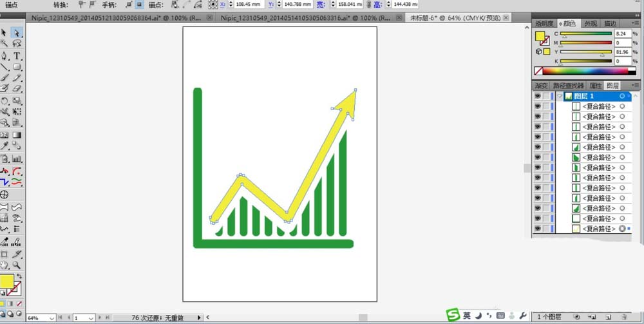644x324 pixels.
Task: Select the Zoom magnifier tool
Action: tap(17, 265)
